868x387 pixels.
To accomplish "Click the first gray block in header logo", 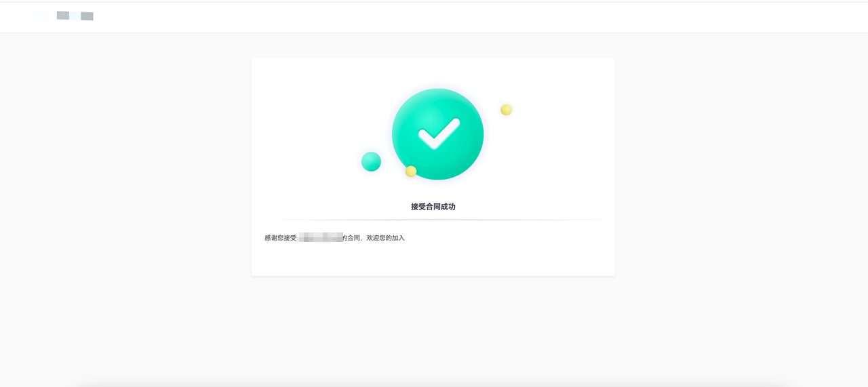I will coord(63,15).
